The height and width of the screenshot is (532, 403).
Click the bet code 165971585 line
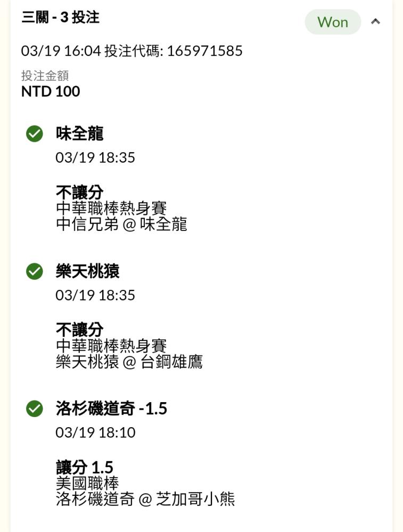(x=131, y=51)
